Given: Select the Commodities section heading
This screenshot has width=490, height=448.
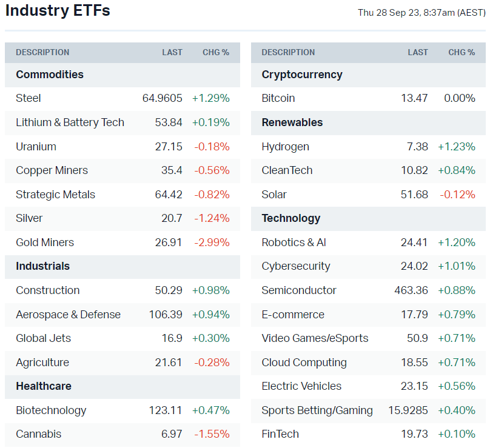Looking at the screenshot, I should tap(50, 75).
